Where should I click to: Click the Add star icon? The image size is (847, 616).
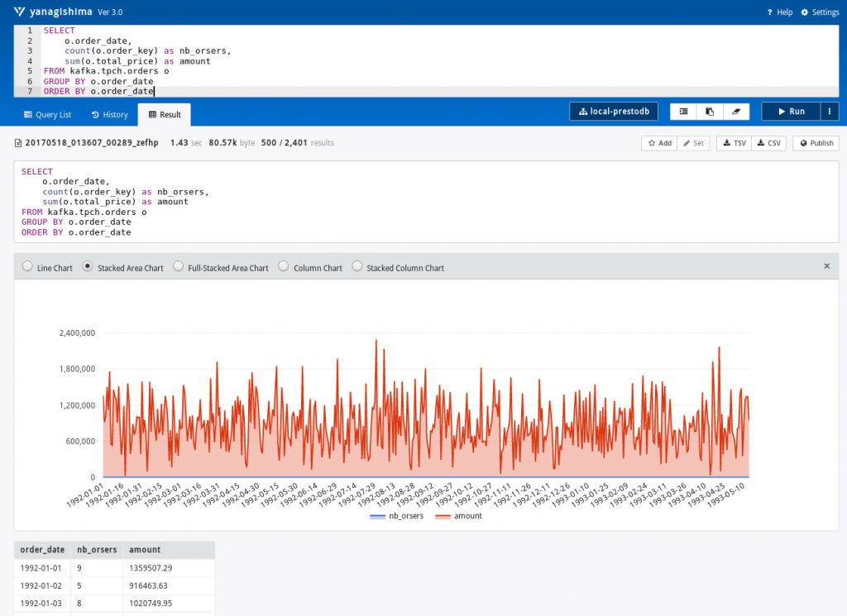(x=659, y=142)
